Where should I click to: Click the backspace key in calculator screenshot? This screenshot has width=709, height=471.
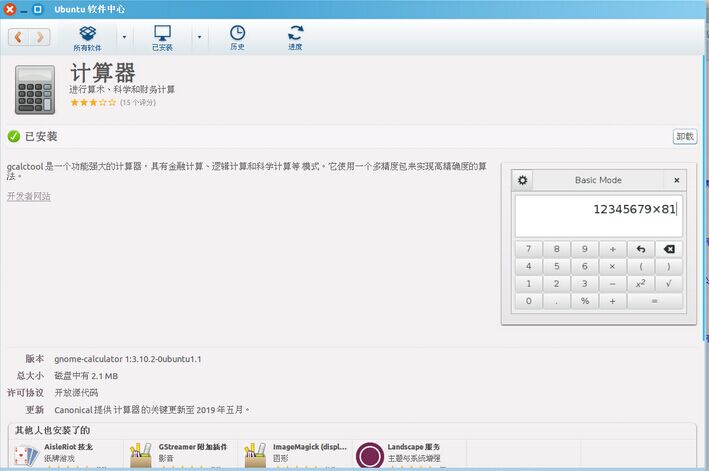[669, 249]
